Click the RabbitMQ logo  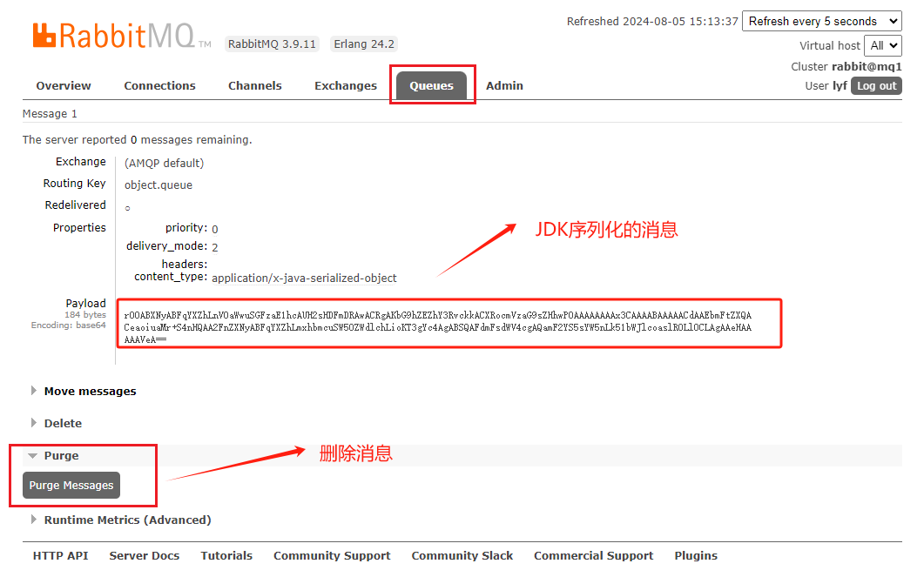click(121, 36)
